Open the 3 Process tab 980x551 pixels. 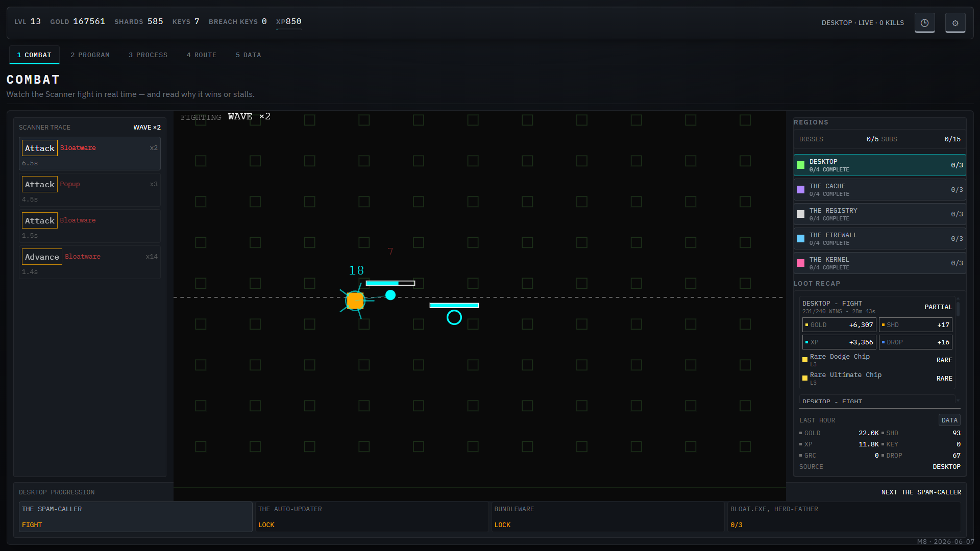pyautogui.click(x=148, y=55)
